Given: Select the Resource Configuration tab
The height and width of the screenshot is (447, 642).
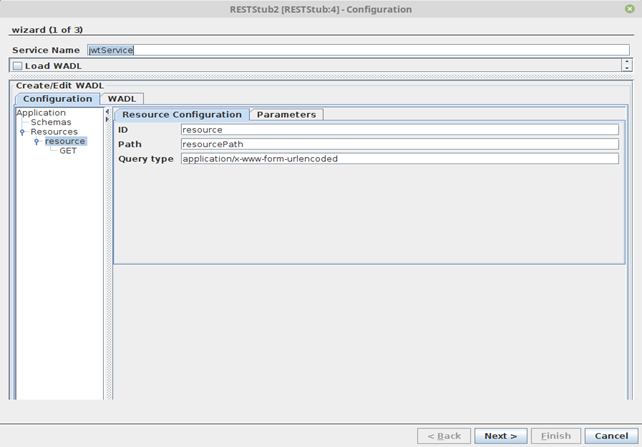Looking at the screenshot, I should point(182,115).
